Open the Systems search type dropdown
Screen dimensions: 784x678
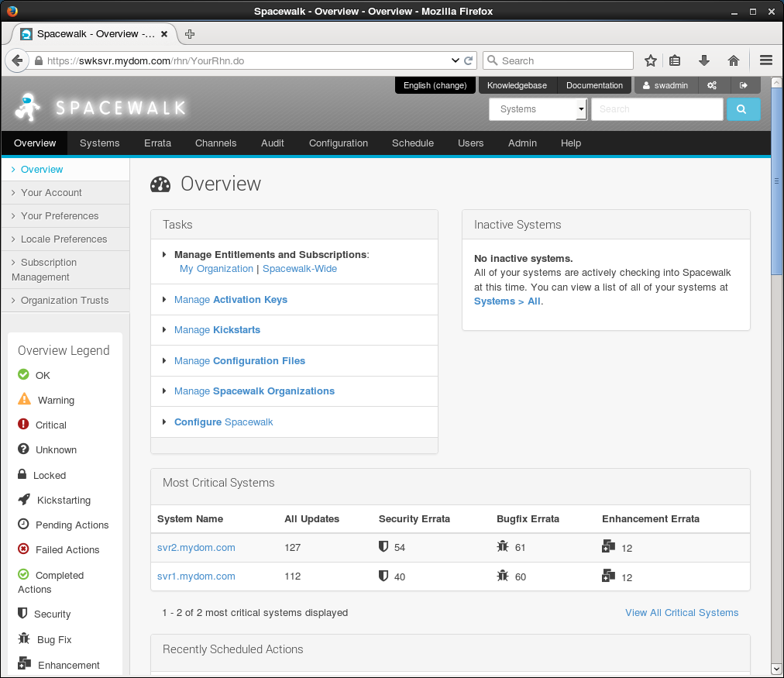pyautogui.click(x=538, y=109)
